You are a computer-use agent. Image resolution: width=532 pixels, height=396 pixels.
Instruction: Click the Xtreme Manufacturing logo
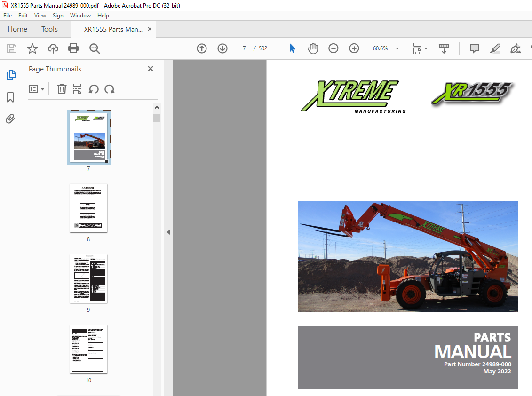pos(354,96)
